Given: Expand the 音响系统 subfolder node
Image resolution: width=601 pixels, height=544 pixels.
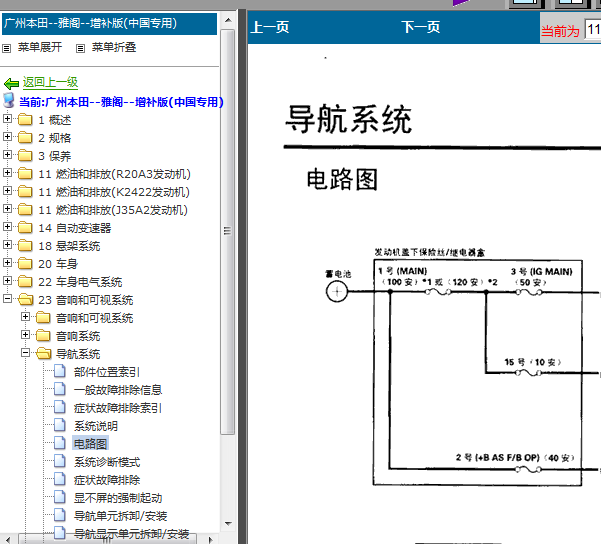Looking at the screenshot, I should (x=25, y=335).
